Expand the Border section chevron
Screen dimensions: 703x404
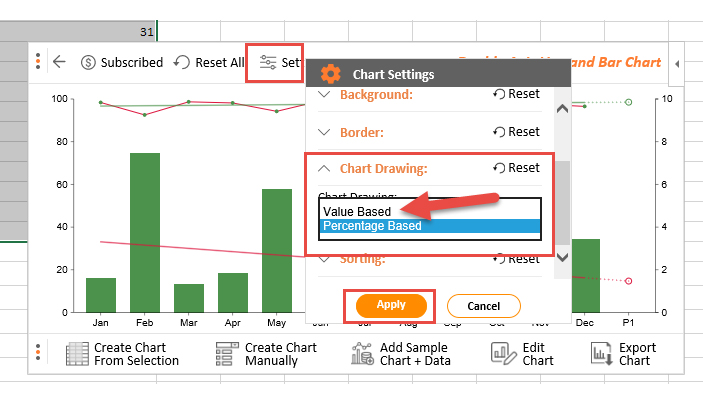pos(324,132)
